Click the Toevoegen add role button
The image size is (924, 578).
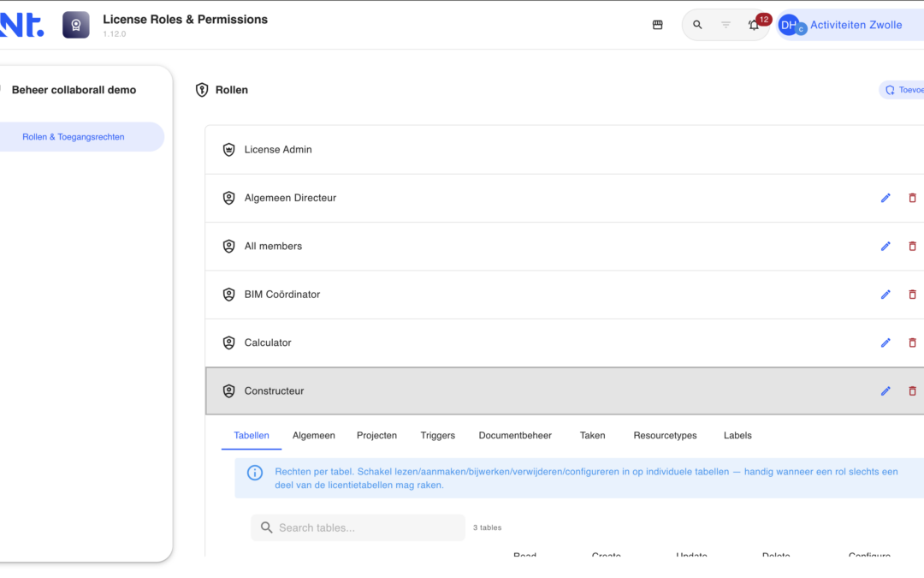coord(903,90)
